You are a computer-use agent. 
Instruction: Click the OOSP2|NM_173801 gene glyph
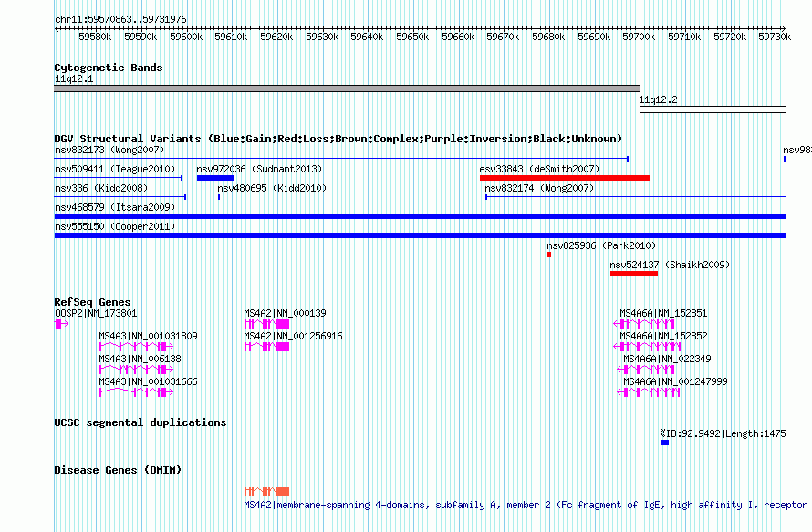62,324
